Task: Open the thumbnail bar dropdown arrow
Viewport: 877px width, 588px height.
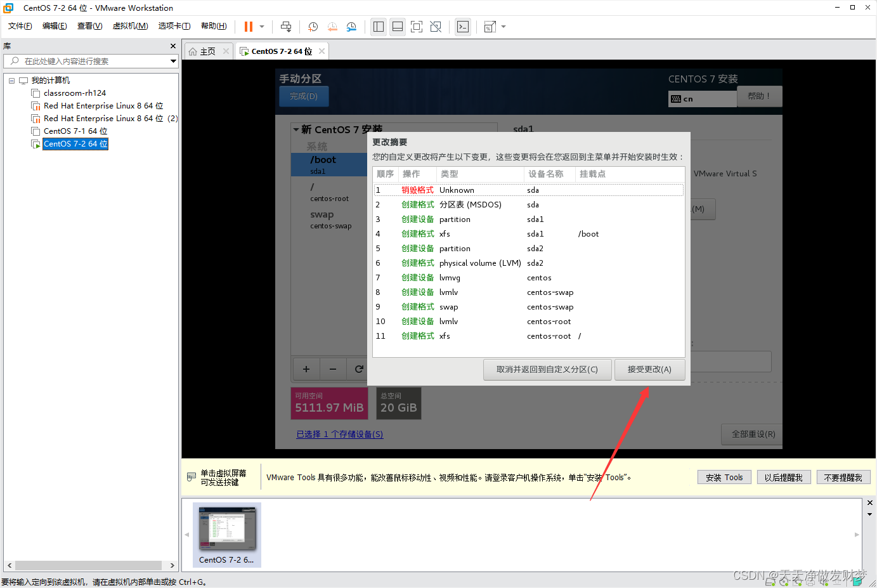Action: pos(869,514)
